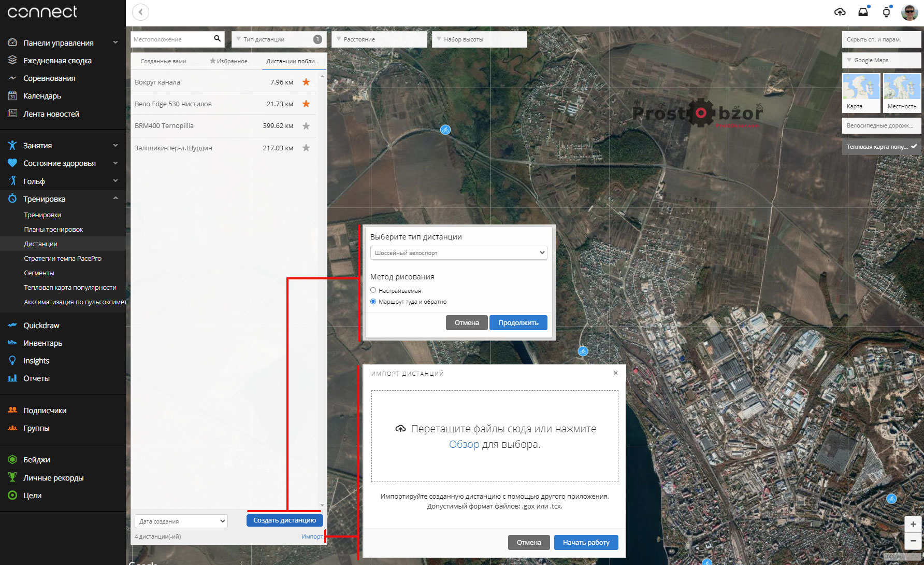Toggle the 'Тепловая карта' popularity heatmap checkbox

click(914, 147)
